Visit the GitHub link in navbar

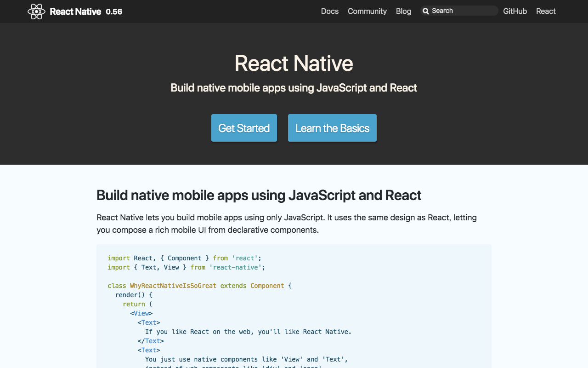tap(514, 11)
